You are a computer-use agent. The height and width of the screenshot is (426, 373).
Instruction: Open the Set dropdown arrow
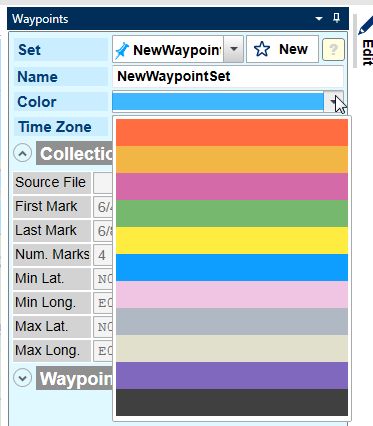[x=234, y=49]
